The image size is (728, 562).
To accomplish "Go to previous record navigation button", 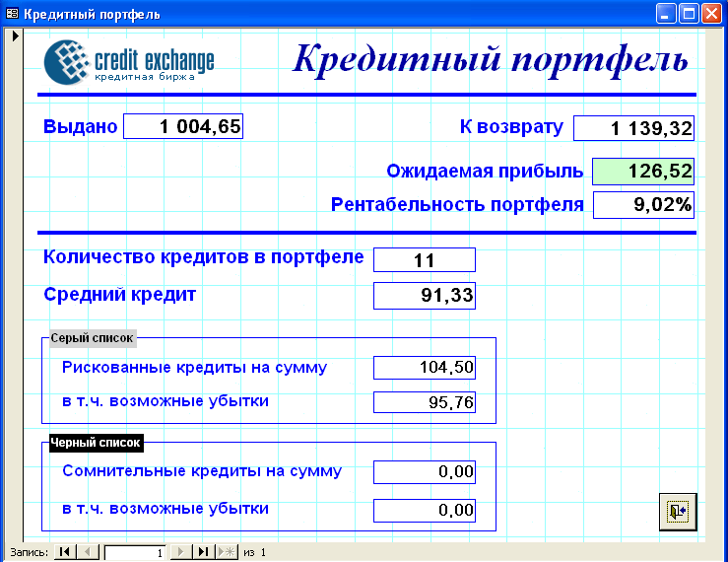I will point(88,552).
